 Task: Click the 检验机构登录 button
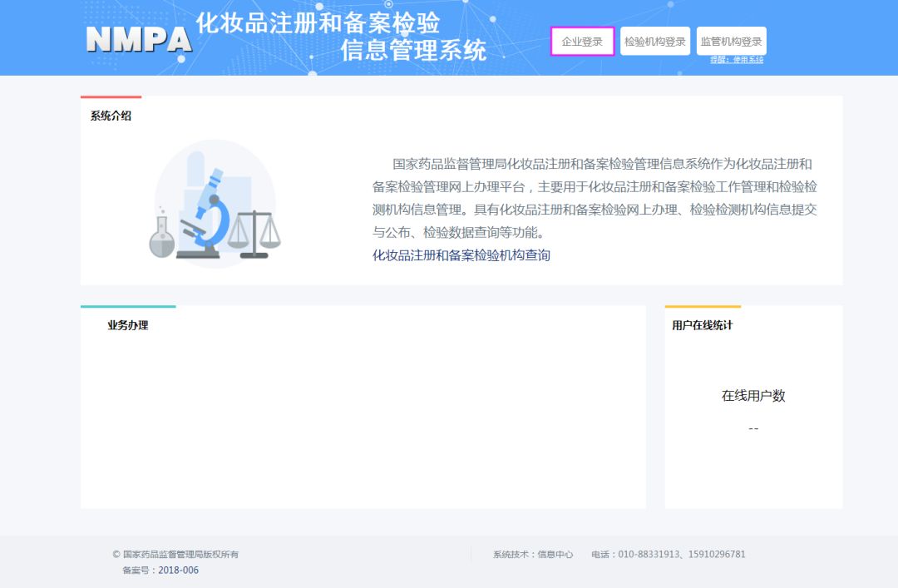(x=656, y=40)
